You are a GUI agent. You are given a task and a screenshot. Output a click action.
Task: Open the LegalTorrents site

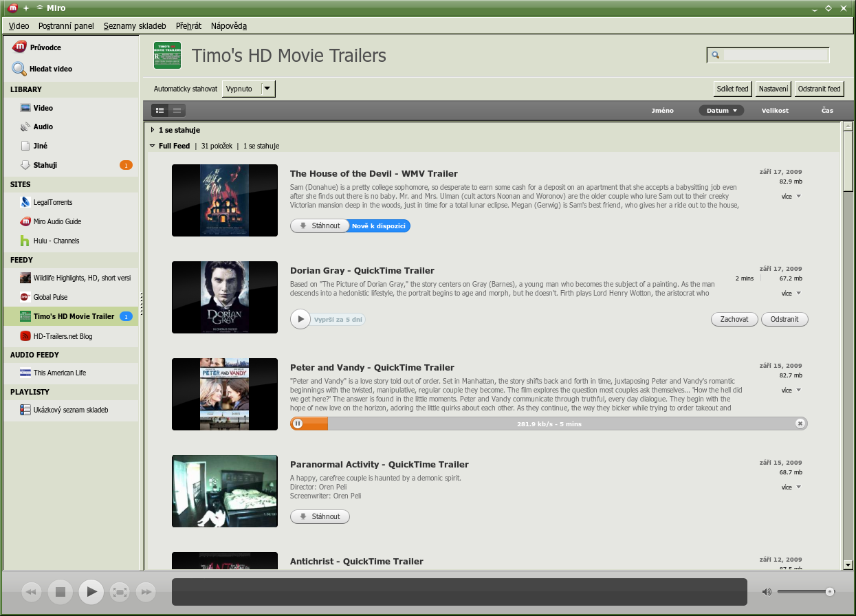[x=70, y=202]
